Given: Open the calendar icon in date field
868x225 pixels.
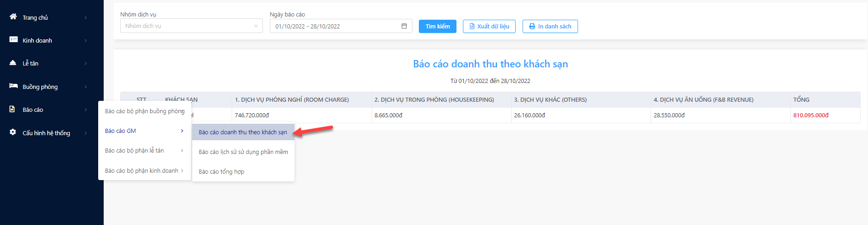Looking at the screenshot, I should 404,26.
